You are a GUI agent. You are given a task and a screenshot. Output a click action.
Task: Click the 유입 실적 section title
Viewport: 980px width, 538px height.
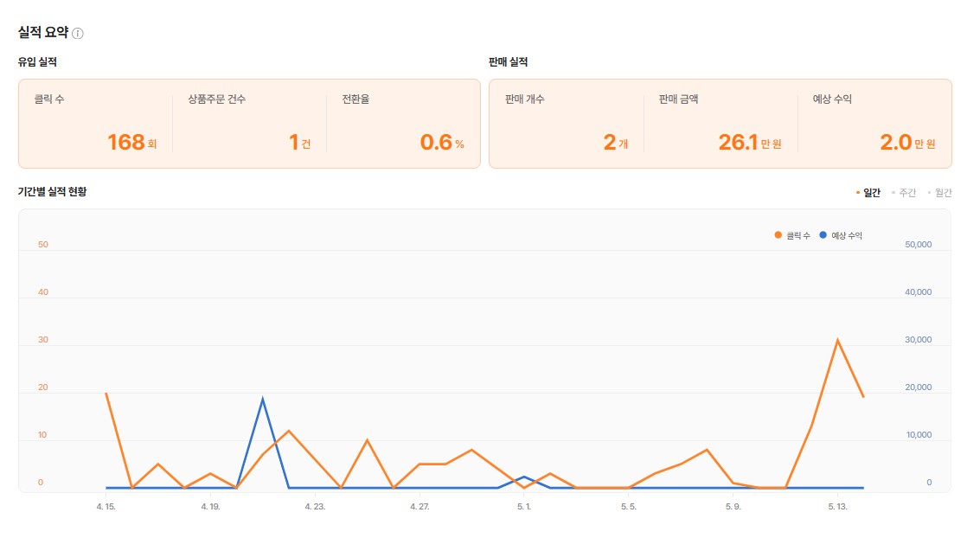(37, 62)
